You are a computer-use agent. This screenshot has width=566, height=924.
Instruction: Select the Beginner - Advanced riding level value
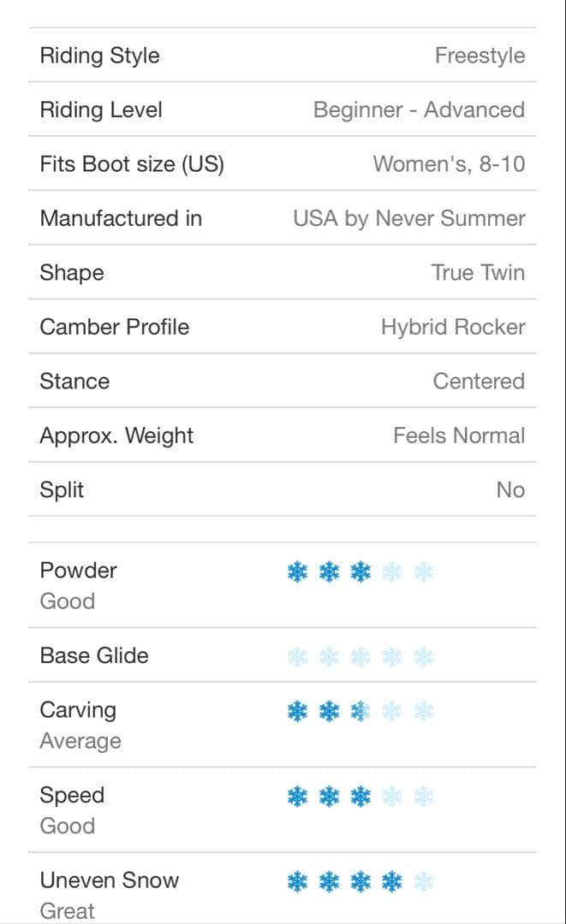click(419, 110)
